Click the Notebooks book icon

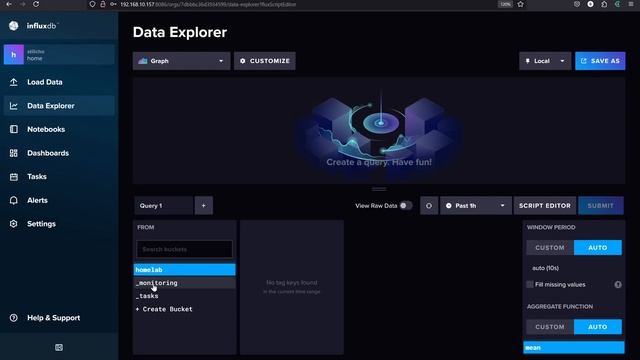pyautogui.click(x=13, y=129)
